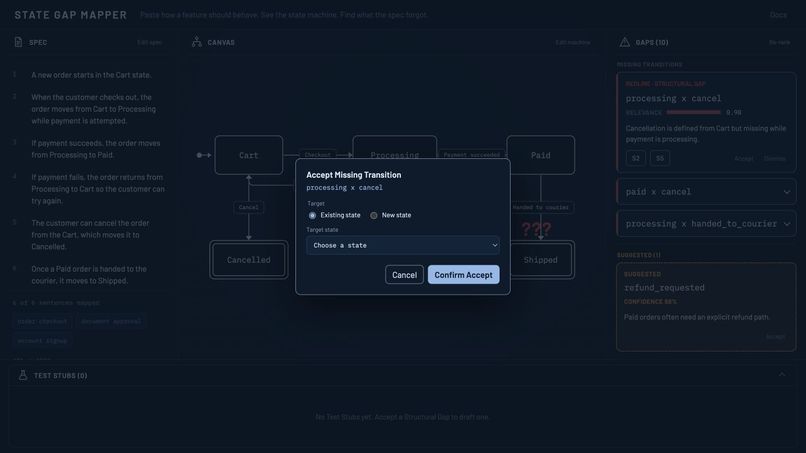Screen dimensions: 806x453
Task: Click Confirm Accept button
Action: point(463,275)
